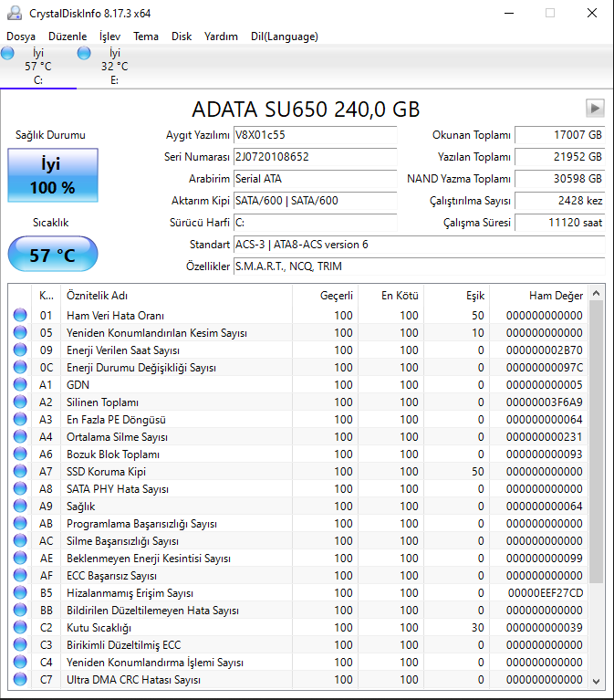Click the Geçerli column header

pyautogui.click(x=326, y=296)
